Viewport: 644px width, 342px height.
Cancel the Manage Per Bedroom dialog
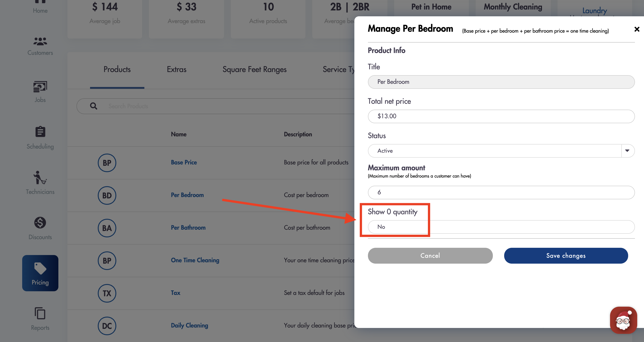pos(430,255)
